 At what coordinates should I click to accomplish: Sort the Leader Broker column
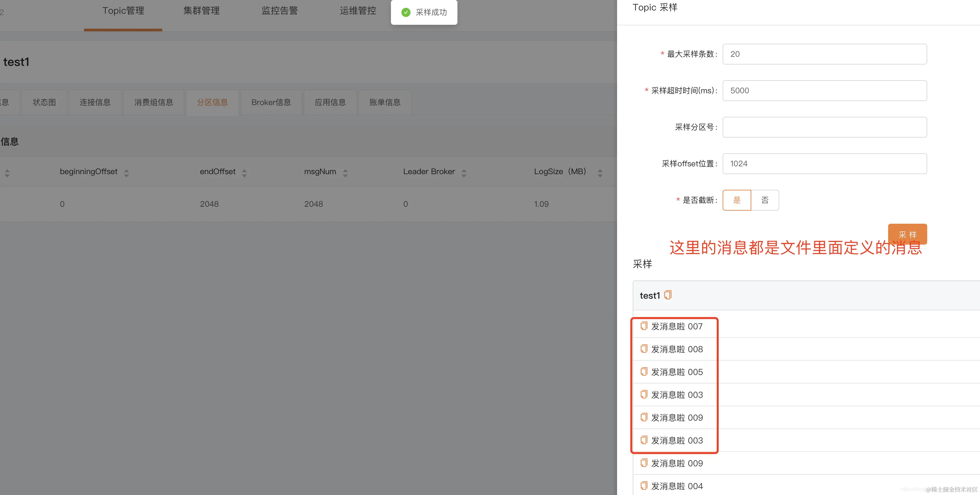click(x=464, y=172)
